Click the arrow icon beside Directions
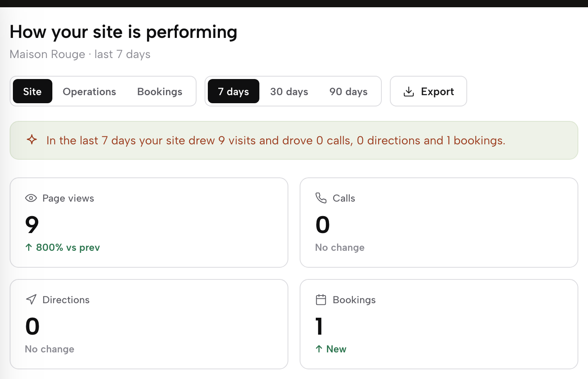This screenshot has width=588, height=379. pyautogui.click(x=31, y=299)
